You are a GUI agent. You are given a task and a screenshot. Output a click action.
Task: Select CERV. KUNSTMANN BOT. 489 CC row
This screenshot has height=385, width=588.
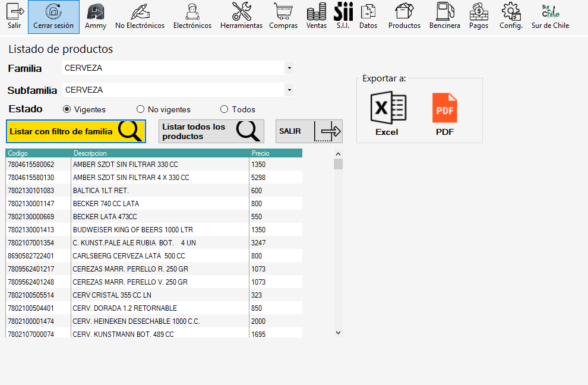pos(154,333)
